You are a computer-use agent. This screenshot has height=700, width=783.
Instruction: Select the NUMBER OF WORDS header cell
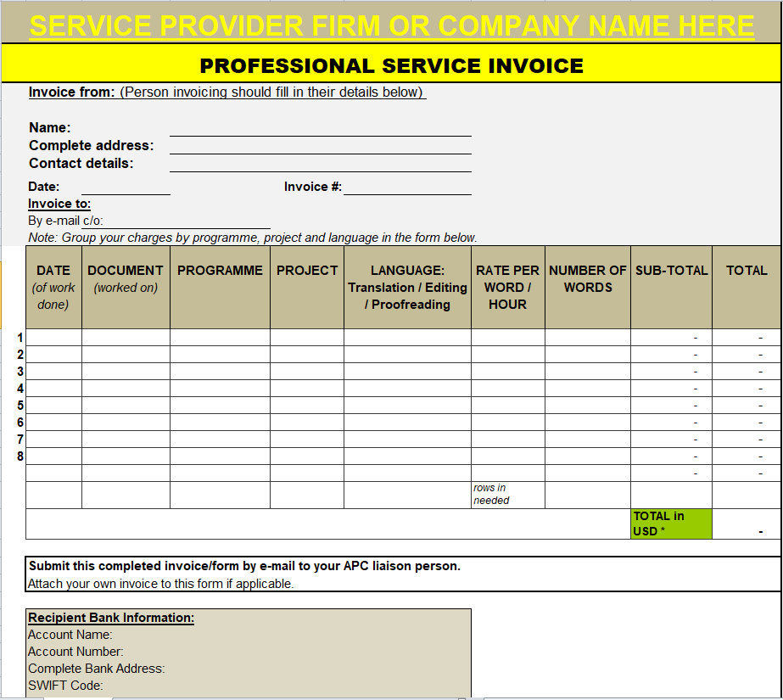coord(587,287)
